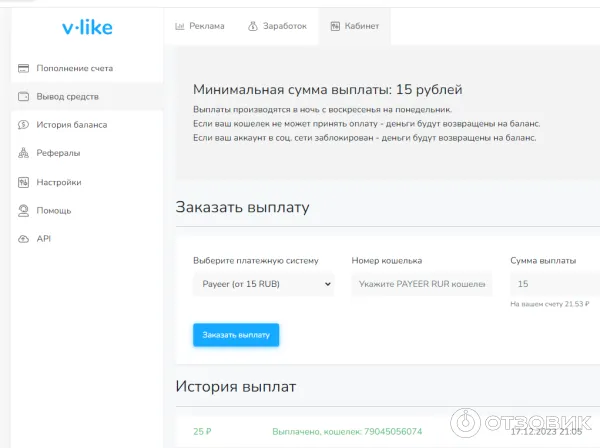Image resolution: width=600 pixels, height=448 pixels.
Task: Click the v-like logo
Action: (x=87, y=28)
